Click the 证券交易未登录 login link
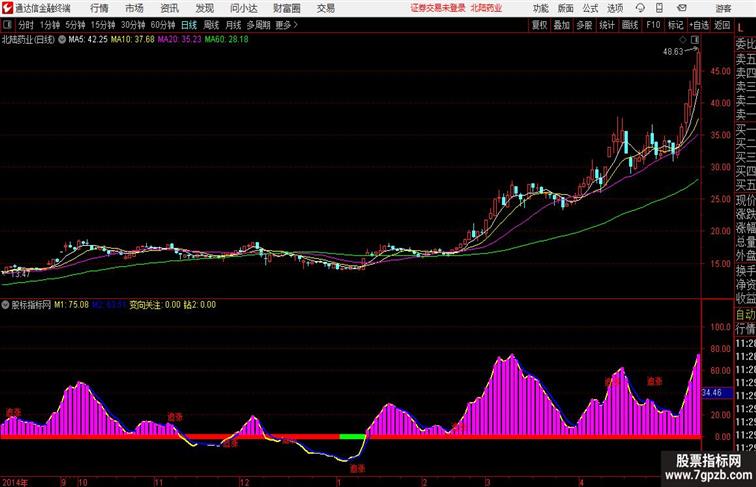Viewport: 756px width, 487px height. [x=438, y=8]
